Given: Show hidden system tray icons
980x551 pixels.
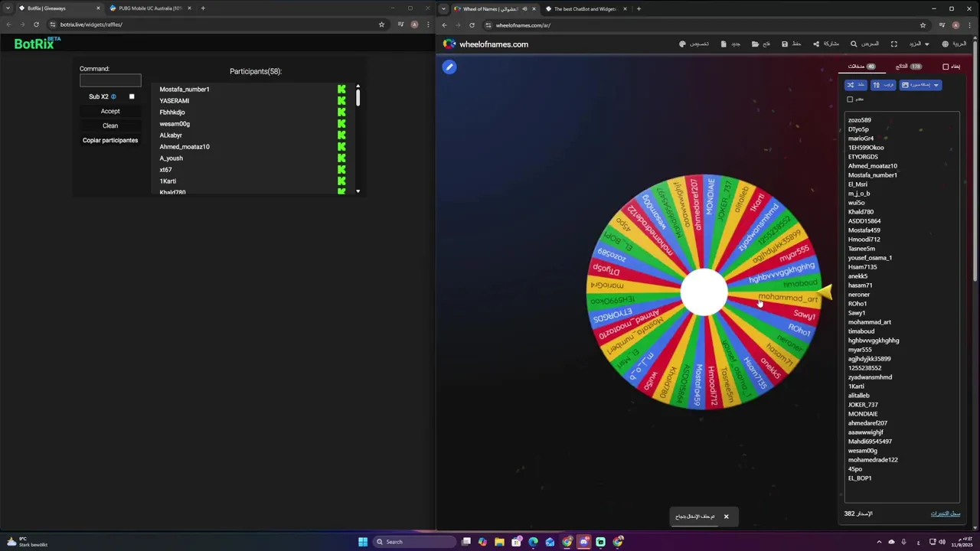Looking at the screenshot, I should tap(879, 542).
